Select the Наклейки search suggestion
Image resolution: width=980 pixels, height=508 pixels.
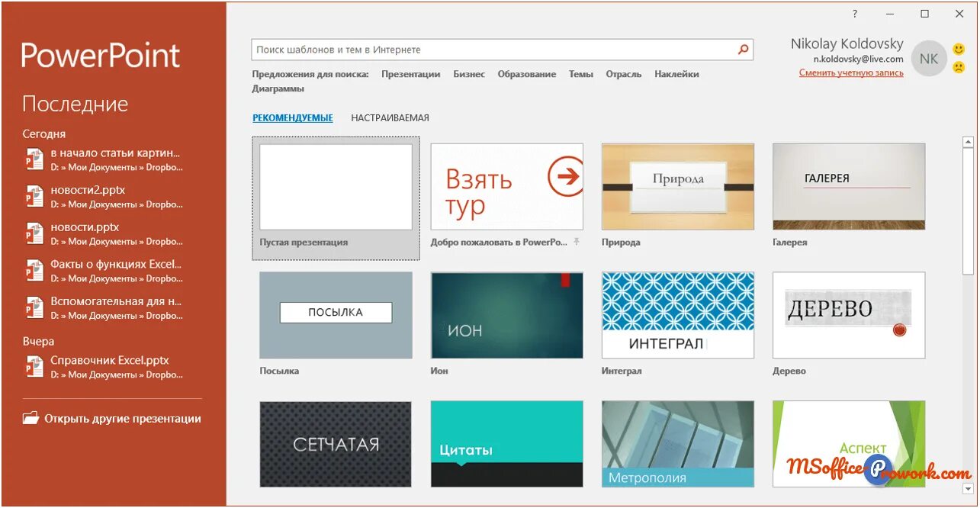pos(676,74)
